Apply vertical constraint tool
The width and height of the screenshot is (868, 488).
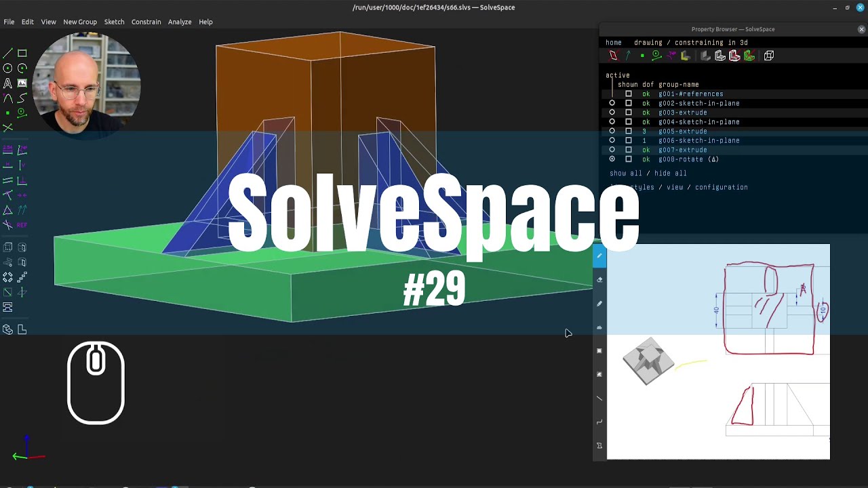coord(22,165)
